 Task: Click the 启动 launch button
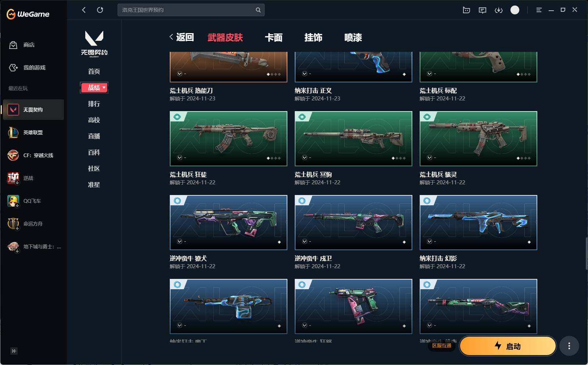508,346
